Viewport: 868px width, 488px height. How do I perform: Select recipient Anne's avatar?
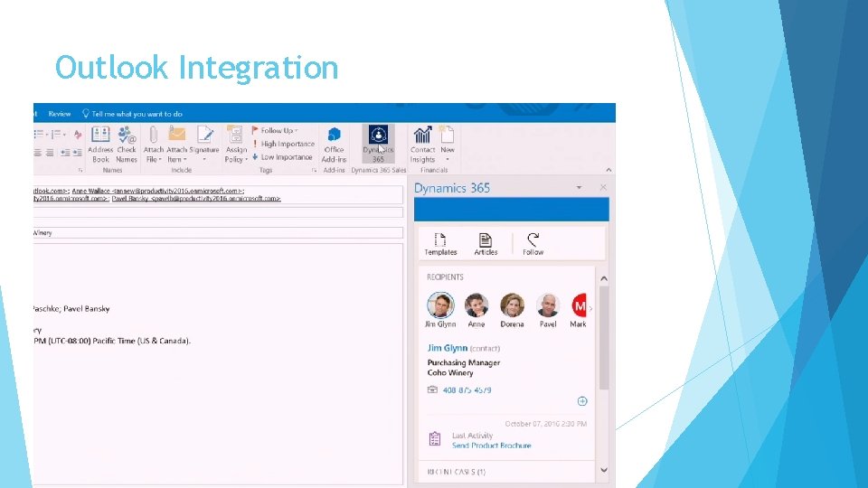476,305
